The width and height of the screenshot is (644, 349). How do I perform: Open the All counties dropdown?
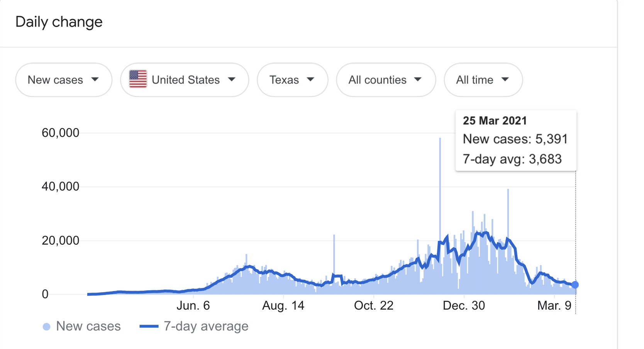[x=386, y=80]
